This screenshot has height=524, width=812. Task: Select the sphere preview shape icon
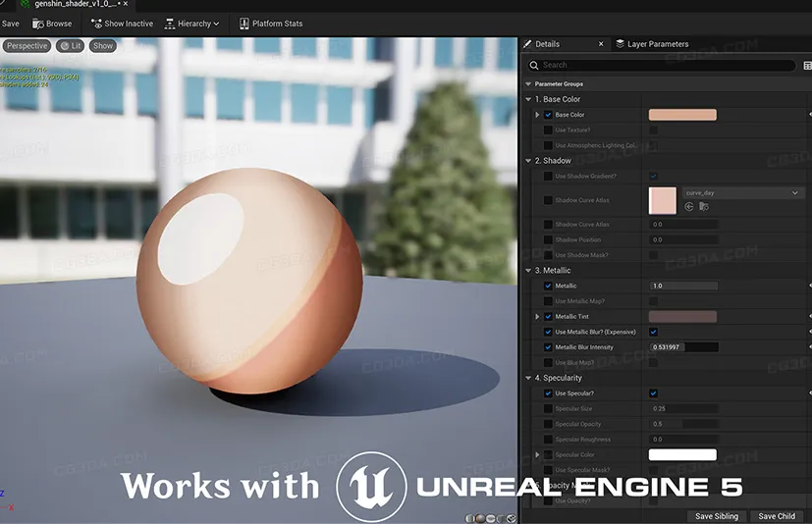480,518
